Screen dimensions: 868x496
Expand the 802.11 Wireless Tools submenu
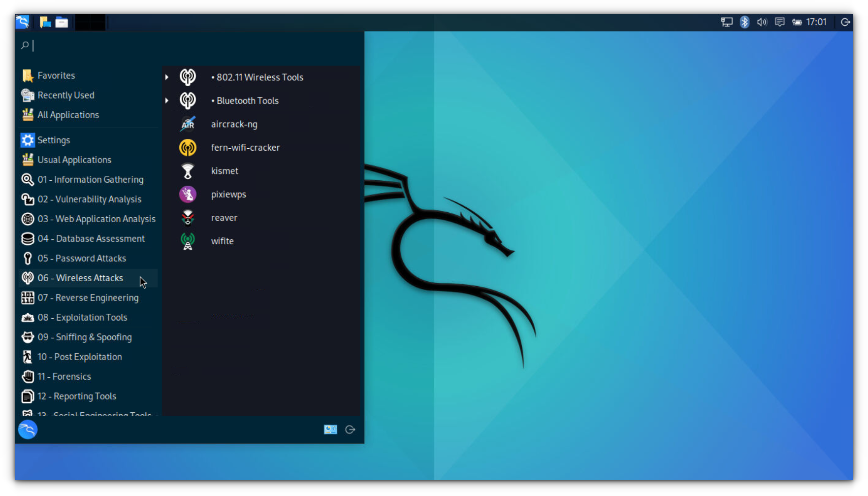[x=257, y=77]
